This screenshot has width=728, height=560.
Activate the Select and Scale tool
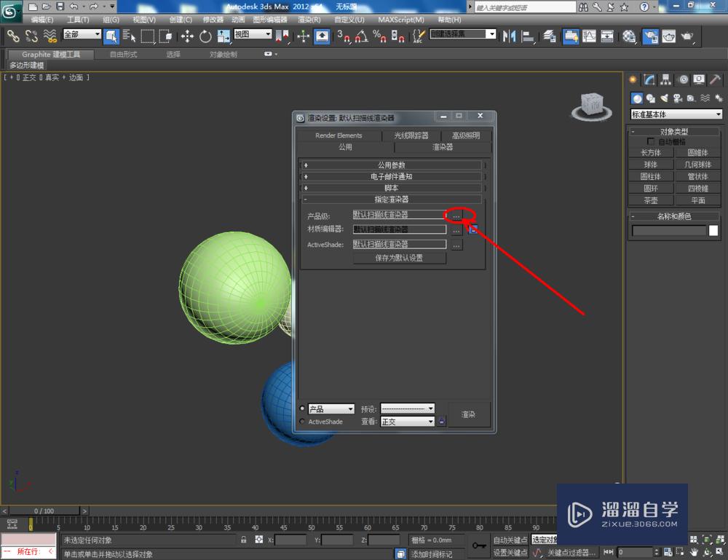pos(223,36)
